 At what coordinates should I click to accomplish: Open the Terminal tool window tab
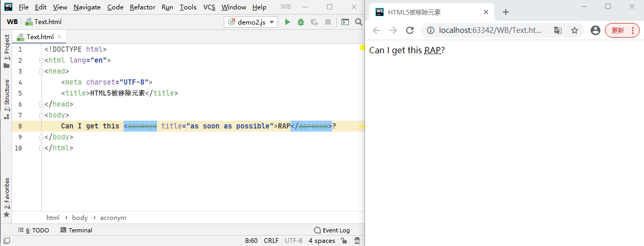(76, 230)
